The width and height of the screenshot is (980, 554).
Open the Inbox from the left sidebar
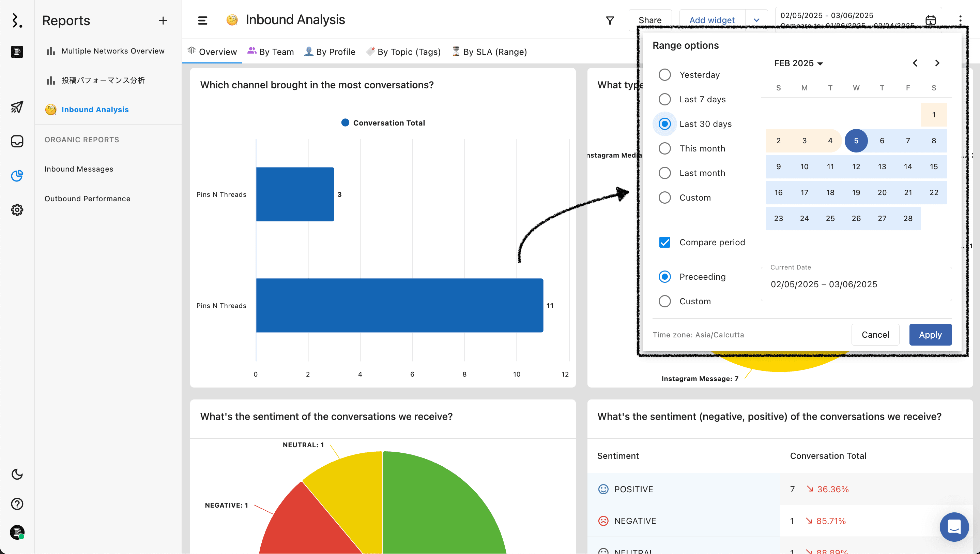[x=17, y=141]
